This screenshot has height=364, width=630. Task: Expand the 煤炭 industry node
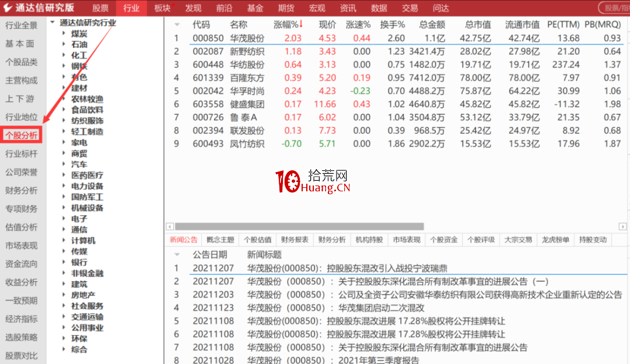pos(64,33)
